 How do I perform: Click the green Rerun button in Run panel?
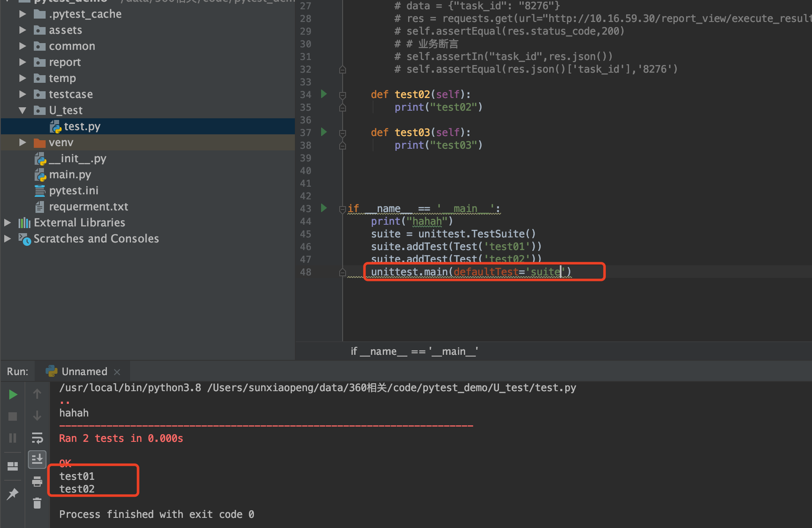pos(13,395)
